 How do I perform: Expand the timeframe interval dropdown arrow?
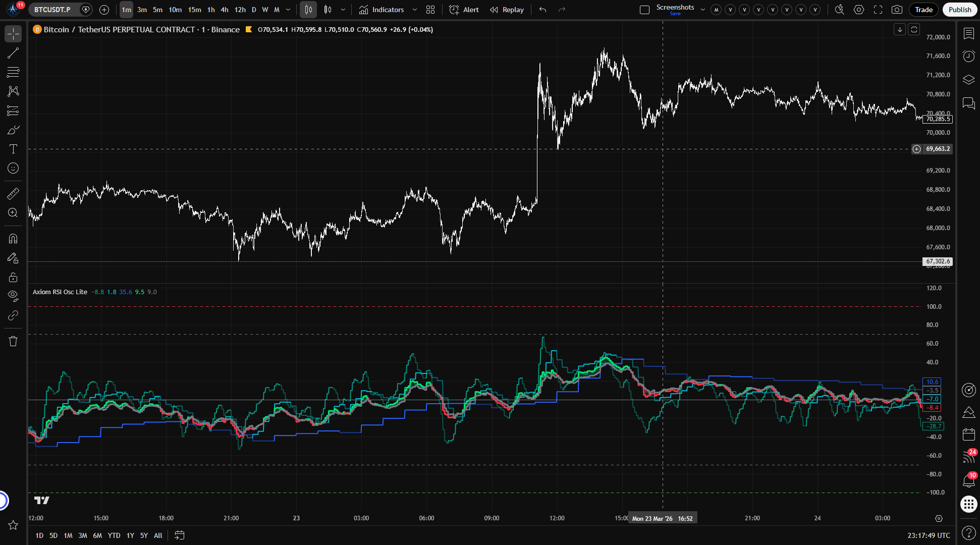point(288,10)
